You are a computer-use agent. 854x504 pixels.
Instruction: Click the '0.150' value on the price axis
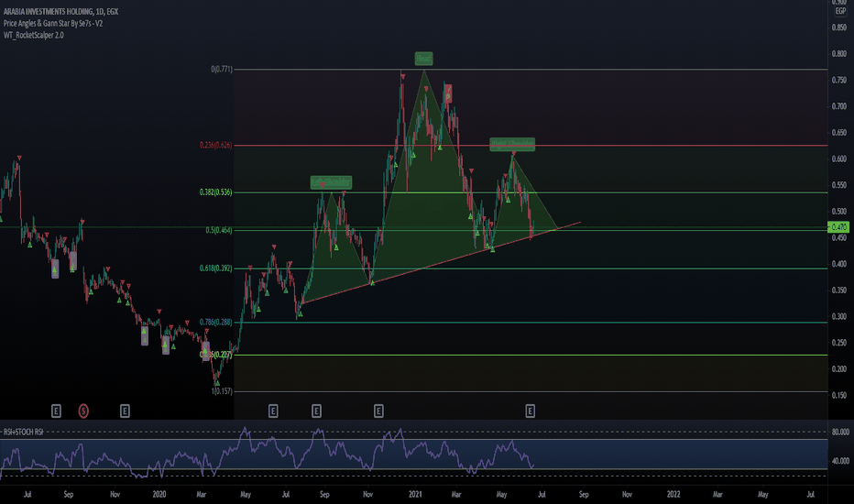[839, 396]
